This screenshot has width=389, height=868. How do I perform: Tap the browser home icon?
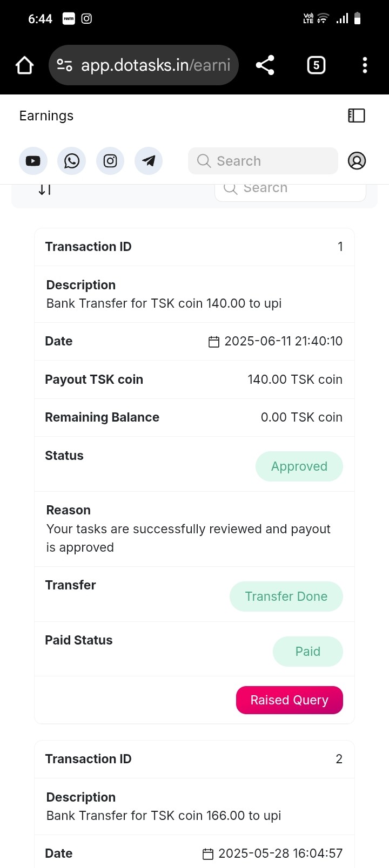click(x=25, y=65)
